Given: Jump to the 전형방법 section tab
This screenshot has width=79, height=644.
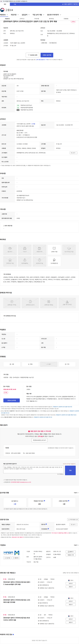Looking at the screenshot, I should pos(66,19).
